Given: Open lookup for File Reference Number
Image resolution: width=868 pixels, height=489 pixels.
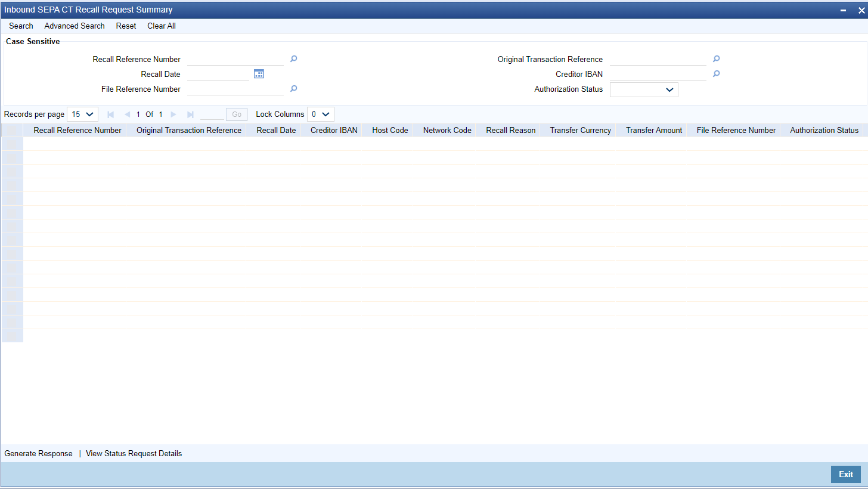Looking at the screenshot, I should point(293,88).
